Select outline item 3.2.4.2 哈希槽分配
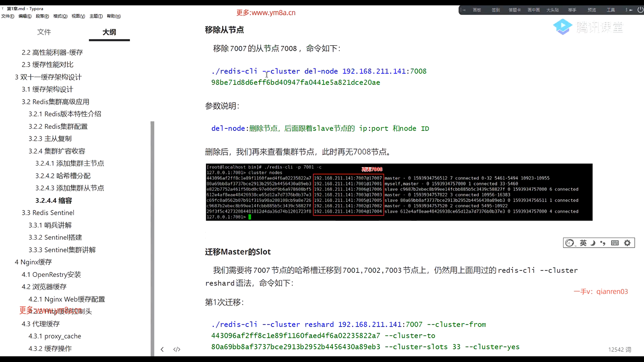 click(x=63, y=176)
